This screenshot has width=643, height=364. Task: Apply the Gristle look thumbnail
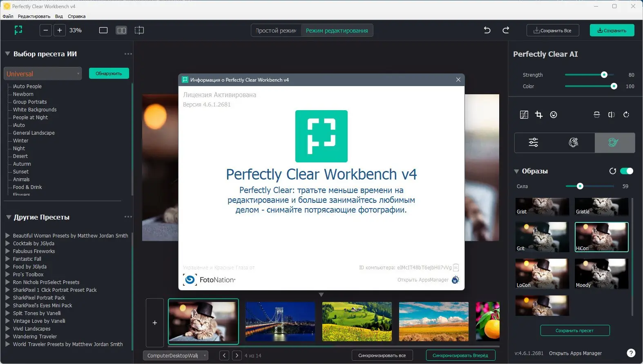[x=601, y=206]
